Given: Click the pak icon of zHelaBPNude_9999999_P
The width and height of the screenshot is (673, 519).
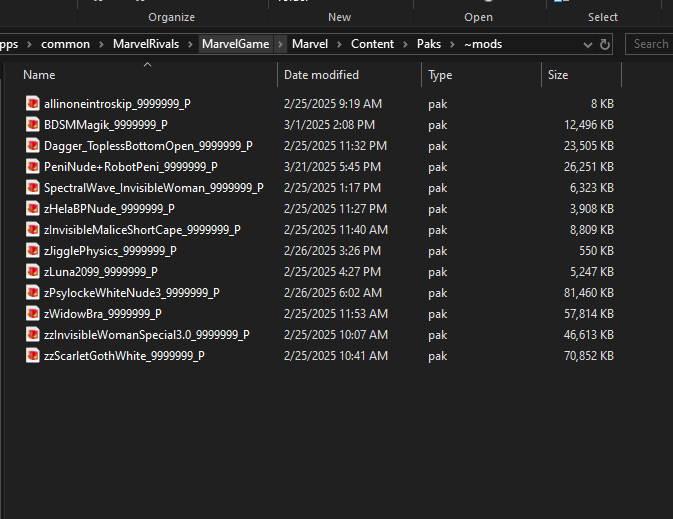Looking at the screenshot, I should pyautogui.click(x=33, y=209).
